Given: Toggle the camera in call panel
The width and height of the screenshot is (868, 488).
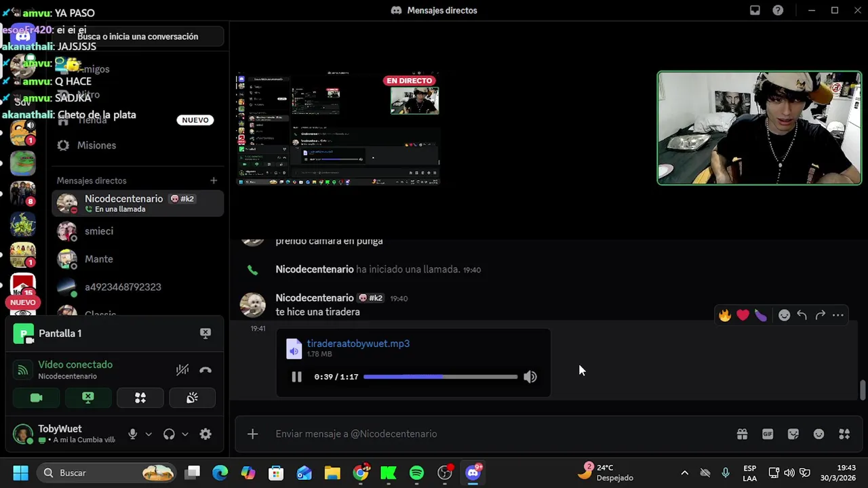Looking at the screenshot, I should click(x=36, y=398).
